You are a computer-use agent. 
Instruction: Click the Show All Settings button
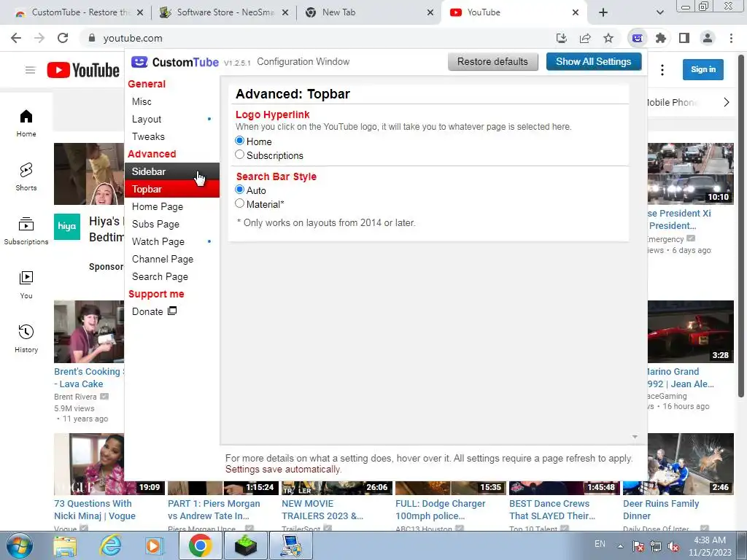(x=593, y=61)
